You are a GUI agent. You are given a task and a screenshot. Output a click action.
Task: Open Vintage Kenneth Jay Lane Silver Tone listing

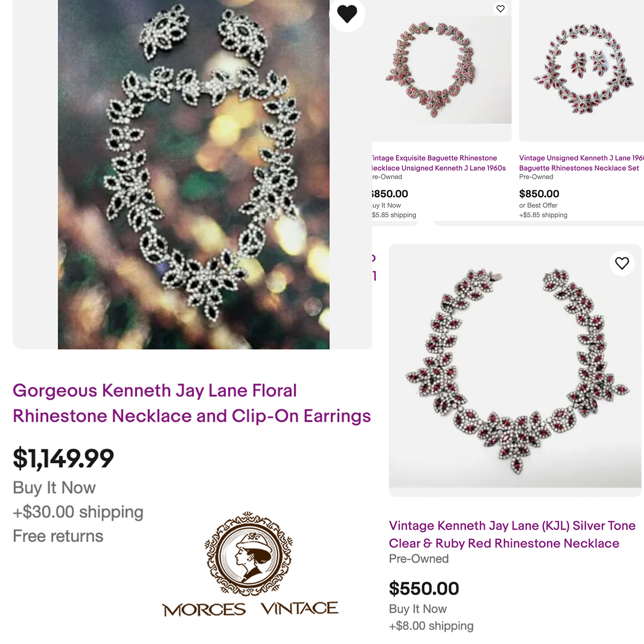[x=512, y=534]
